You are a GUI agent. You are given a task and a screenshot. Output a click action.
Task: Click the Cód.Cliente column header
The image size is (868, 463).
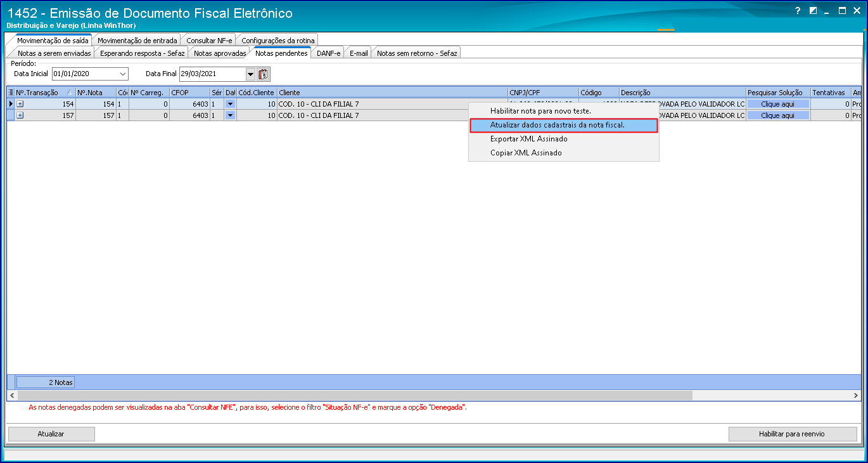(257, 93)
